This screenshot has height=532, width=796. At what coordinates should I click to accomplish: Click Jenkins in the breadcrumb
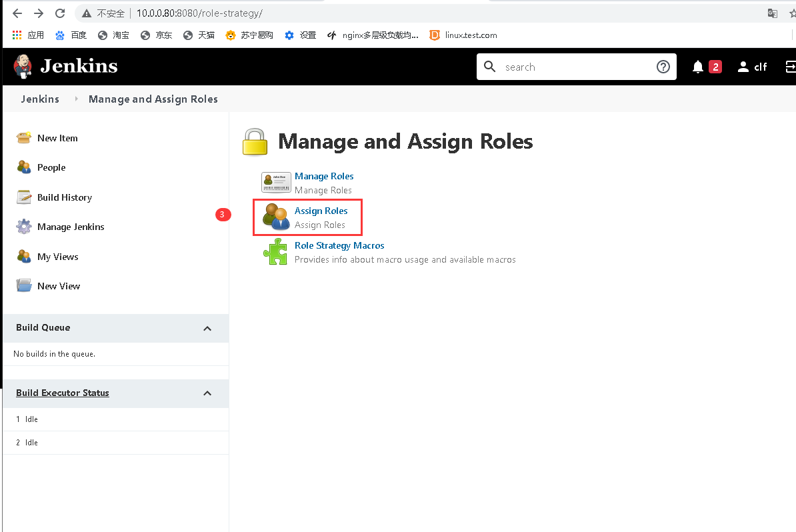tap(40, 99)
